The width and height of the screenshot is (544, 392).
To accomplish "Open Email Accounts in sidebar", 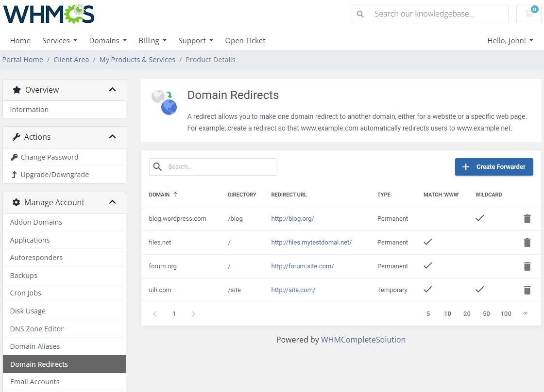I will click(x=64, y=382).
